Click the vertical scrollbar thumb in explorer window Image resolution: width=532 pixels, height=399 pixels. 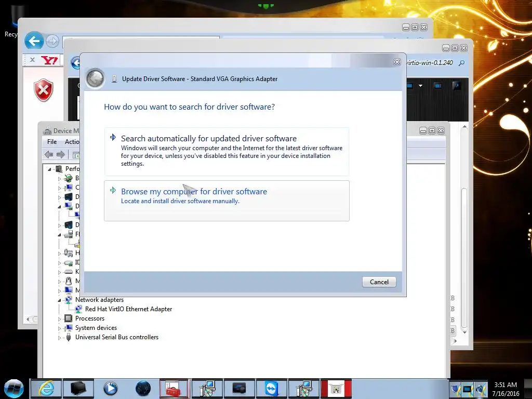464,258
